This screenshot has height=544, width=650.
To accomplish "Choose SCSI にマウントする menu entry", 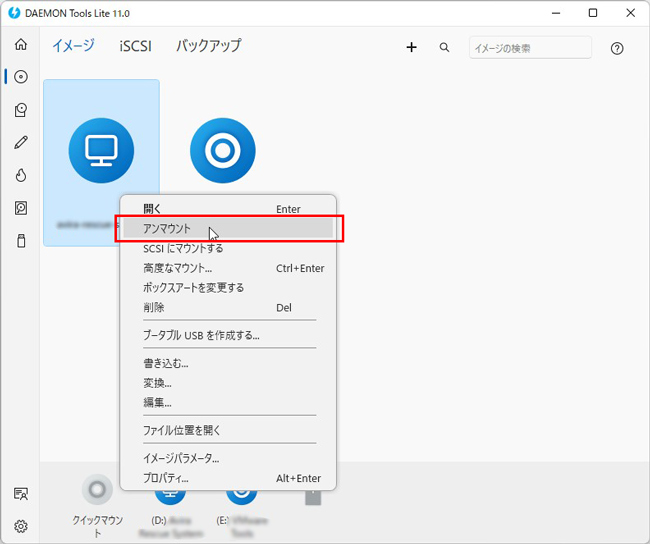I will [x=228, y=248].
